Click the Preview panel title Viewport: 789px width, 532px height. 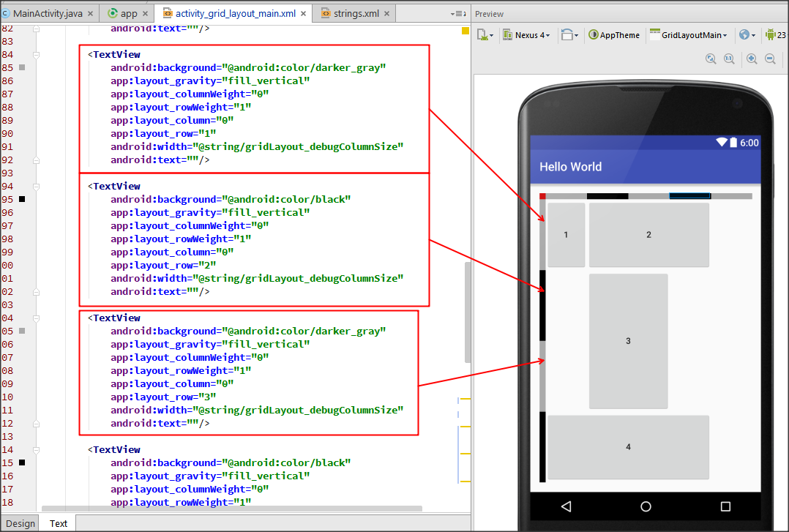[489, 14]
